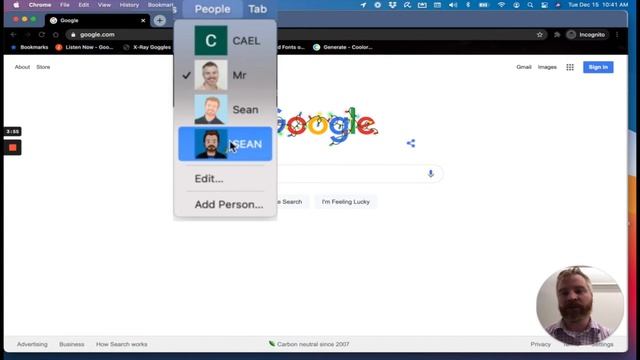The height and width of the screenshot is (360, 640).
Task: Open a new tab with plus button
Action: coord(160,20)
